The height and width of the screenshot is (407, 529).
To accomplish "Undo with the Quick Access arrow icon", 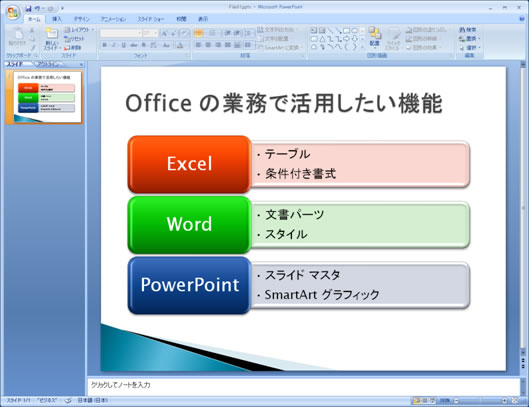I will 37,8.
